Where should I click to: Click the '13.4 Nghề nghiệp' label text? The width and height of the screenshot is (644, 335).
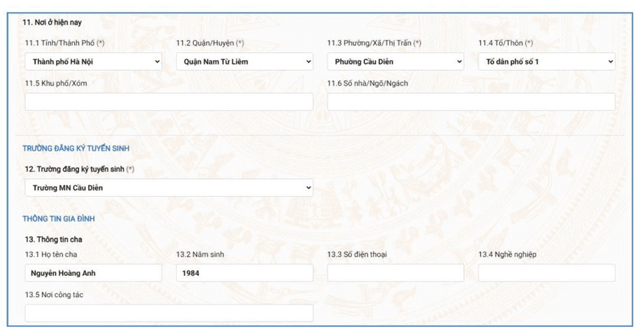tap(507, 255)
